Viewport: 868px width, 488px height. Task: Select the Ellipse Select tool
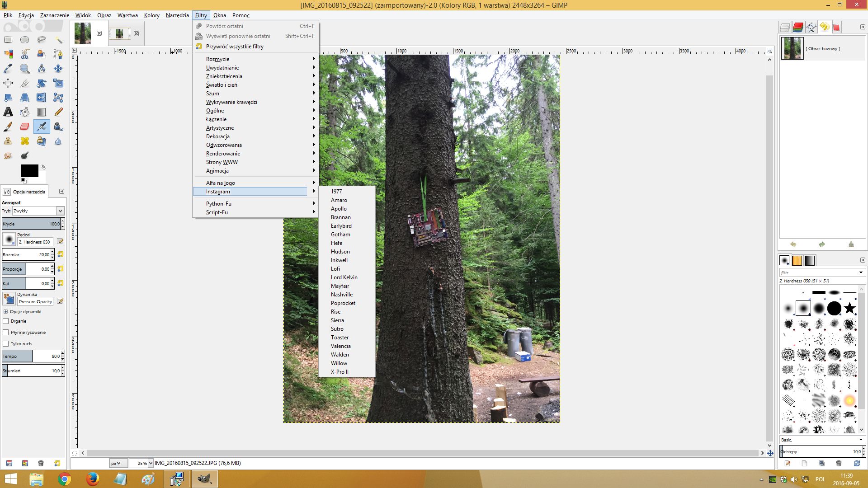pyautogui.click(x=25, y=40)
